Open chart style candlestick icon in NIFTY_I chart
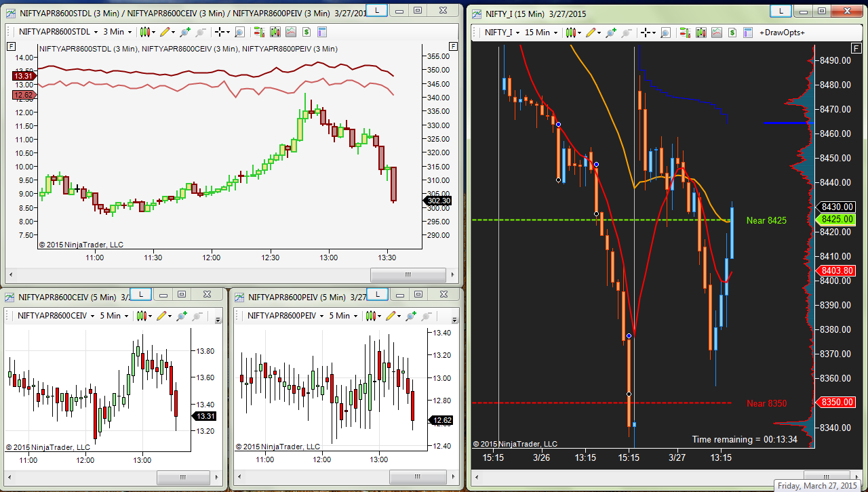Viewport: 868px width, 492px height. click(x=570, y=33)
